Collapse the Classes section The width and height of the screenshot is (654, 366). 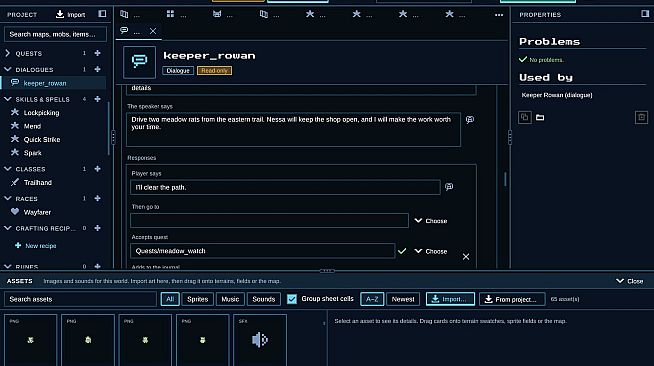(x=8, y=168)
